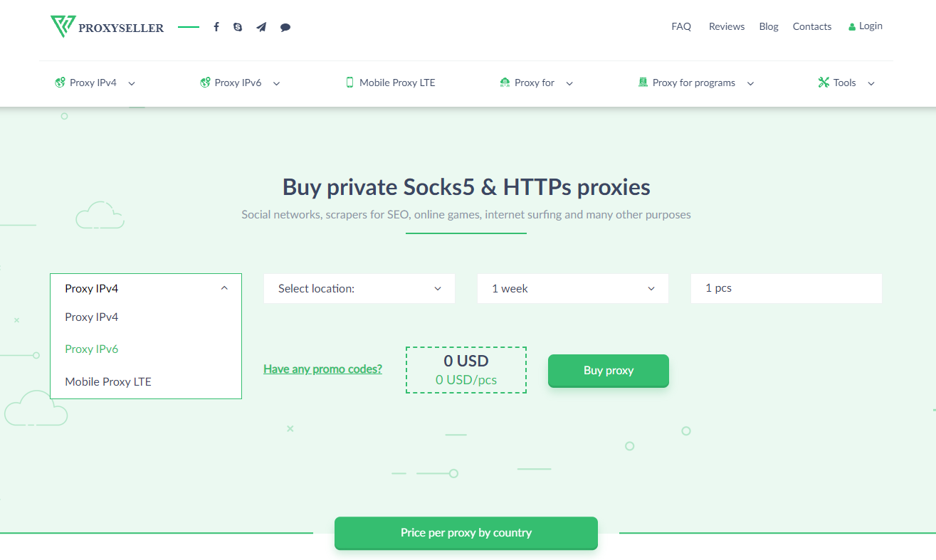Open the Telegram paper-plane icon

point(261,27)
